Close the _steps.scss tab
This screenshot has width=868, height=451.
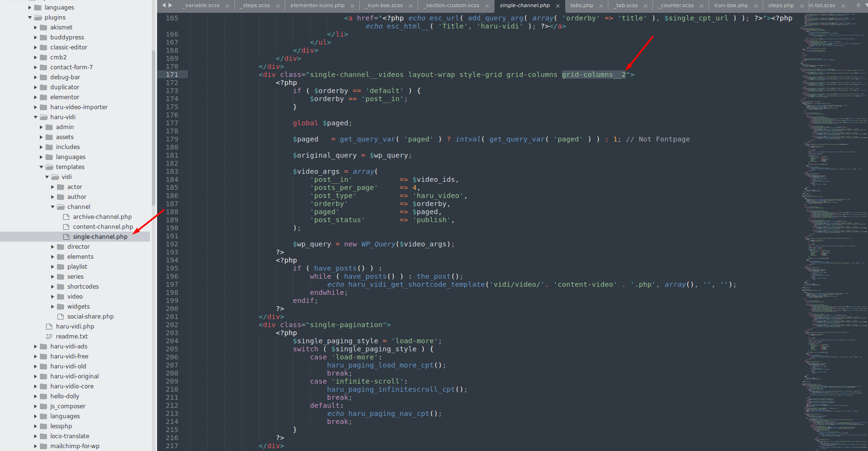pyautogui.click(x=278, y=6)
